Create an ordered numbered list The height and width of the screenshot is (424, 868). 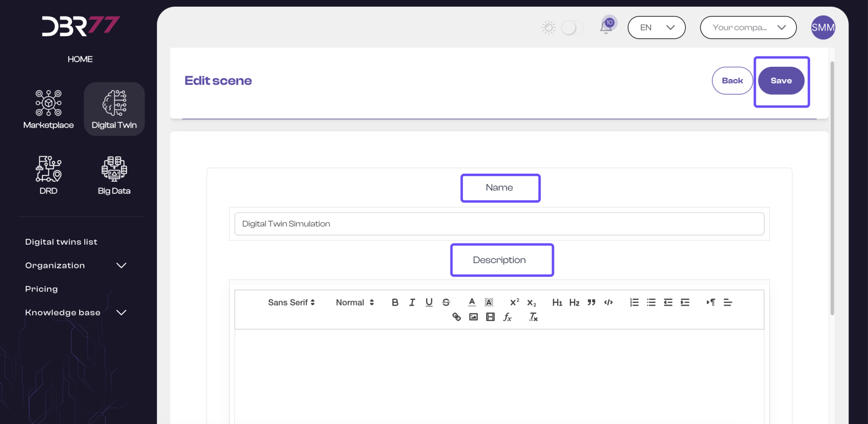tap(634, 302)
